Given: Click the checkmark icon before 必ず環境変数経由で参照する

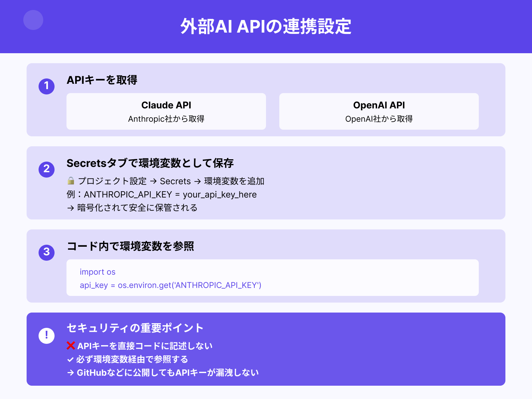Looking at the screenshot, I should pyautogui.click(x=70, y=359).
